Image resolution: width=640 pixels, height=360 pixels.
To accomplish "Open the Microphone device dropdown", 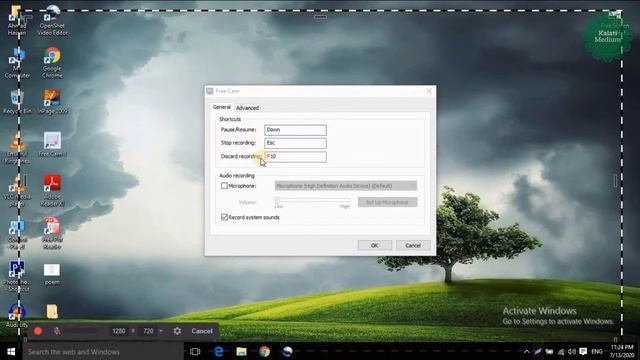I will [346, 186].
